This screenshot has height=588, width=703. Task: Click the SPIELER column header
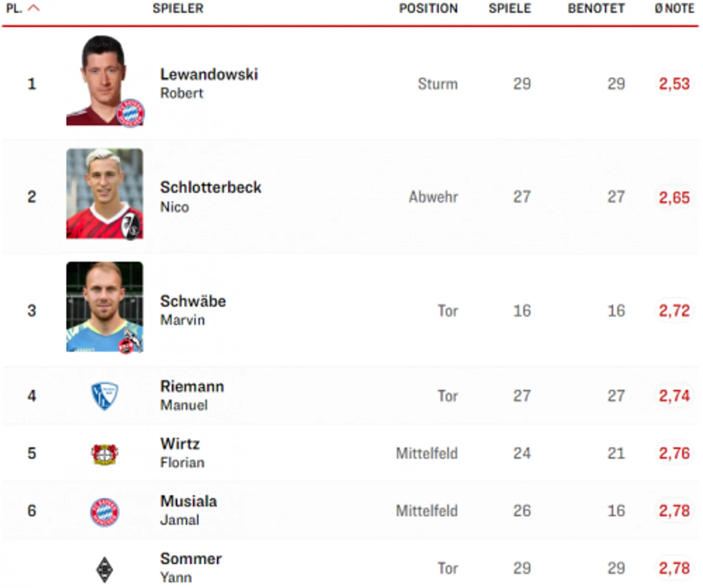coord(178,9)
